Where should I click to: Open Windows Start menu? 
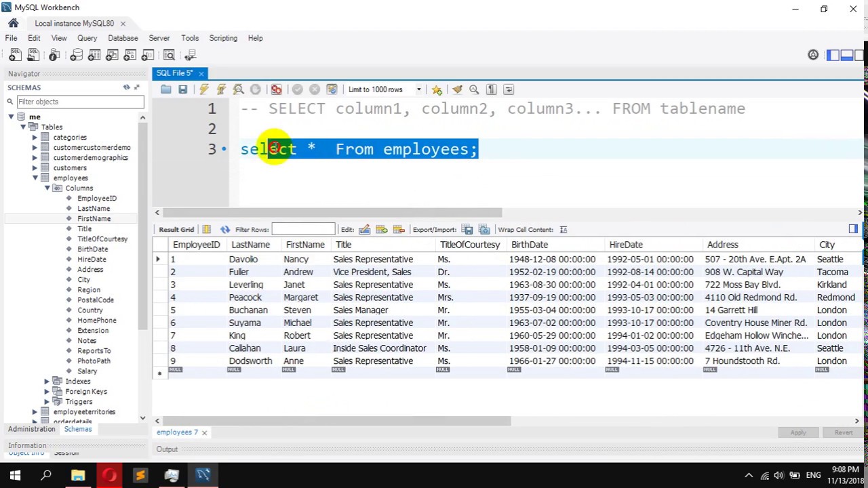click(x=15, y=475)
